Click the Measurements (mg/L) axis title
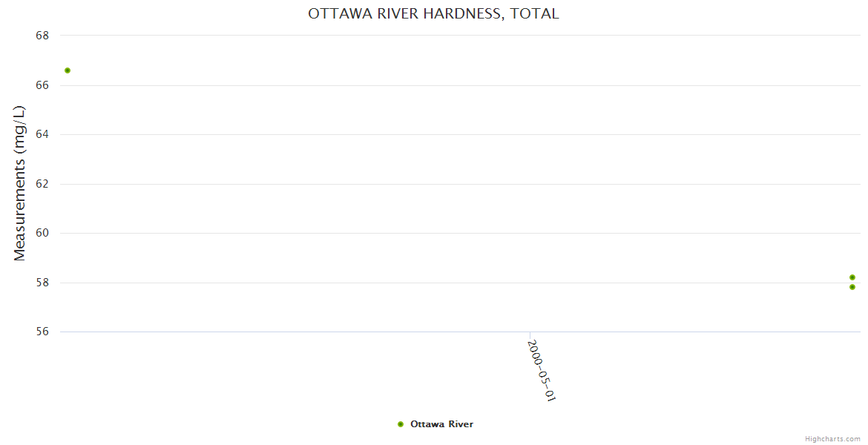Screen dimensions: 868x445 (20, 183)
